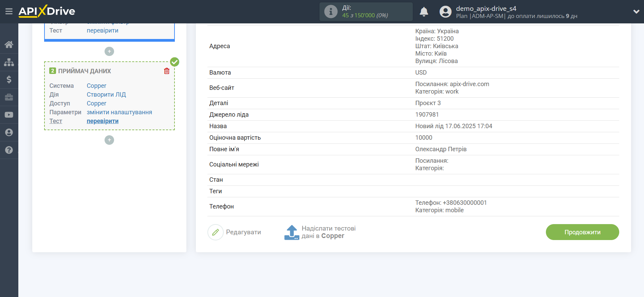
Task: Open profile icon in sidebar
Action: 9,133
